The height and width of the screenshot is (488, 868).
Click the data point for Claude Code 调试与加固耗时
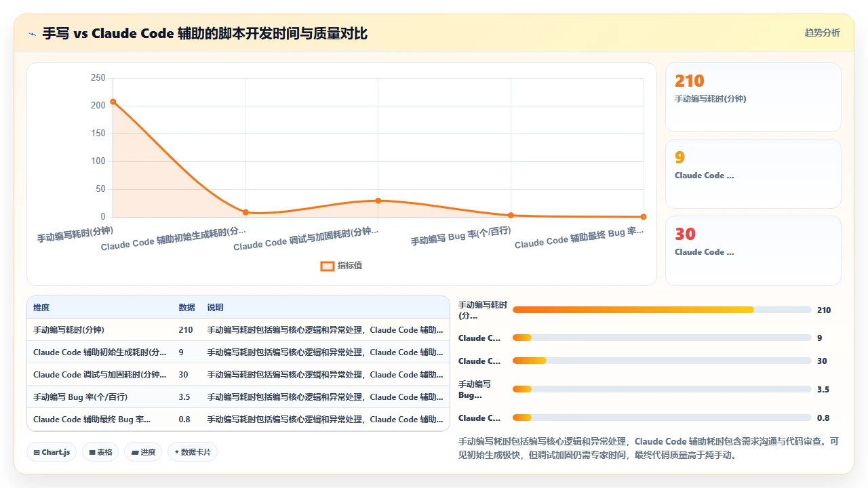378,201
